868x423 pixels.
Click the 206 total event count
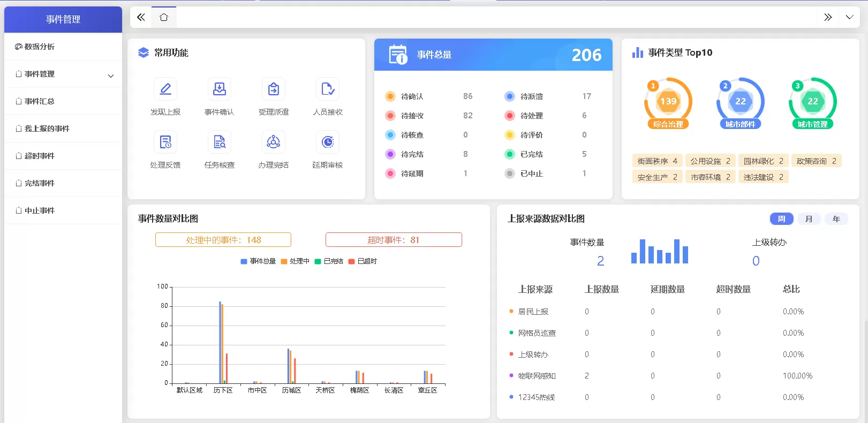tap(586, 55)
